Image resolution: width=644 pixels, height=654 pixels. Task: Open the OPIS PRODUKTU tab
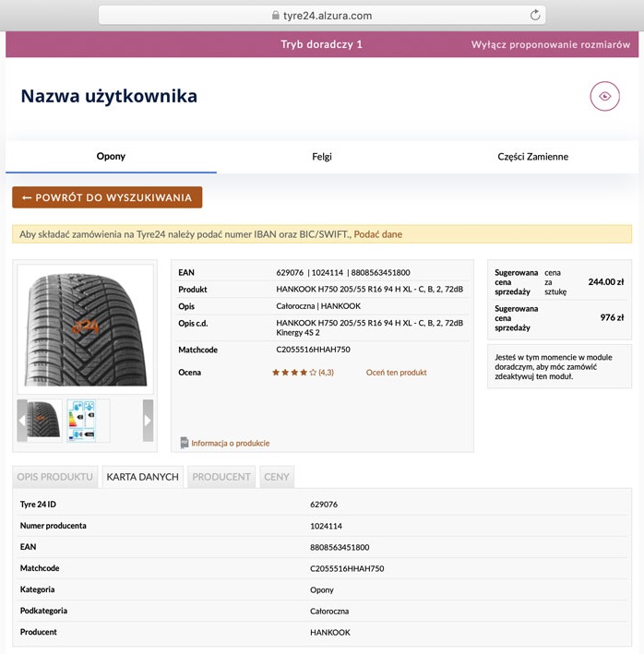55,477
